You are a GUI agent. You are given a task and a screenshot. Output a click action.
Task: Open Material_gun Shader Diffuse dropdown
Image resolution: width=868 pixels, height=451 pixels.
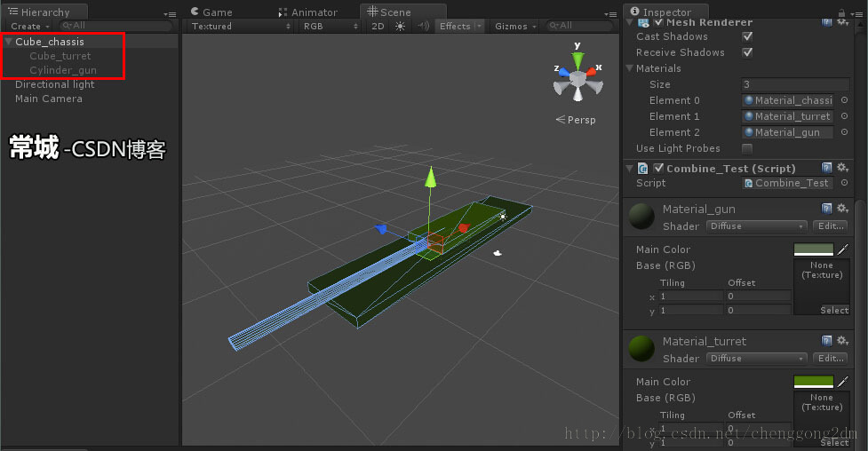[x=756, y=225]
